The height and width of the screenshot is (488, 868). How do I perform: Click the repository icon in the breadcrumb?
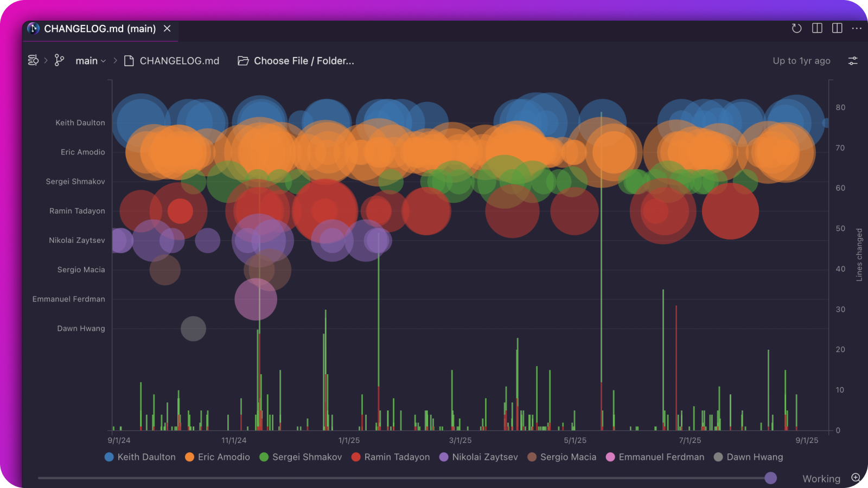pyautogui.click(x=33, y=61)
